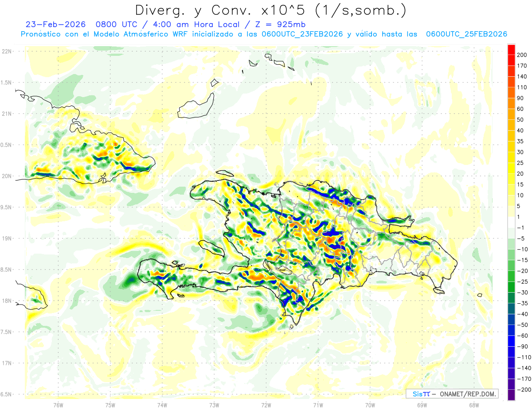
Task: Click the positive colorbar value "40"
Action: click(521, 130)
